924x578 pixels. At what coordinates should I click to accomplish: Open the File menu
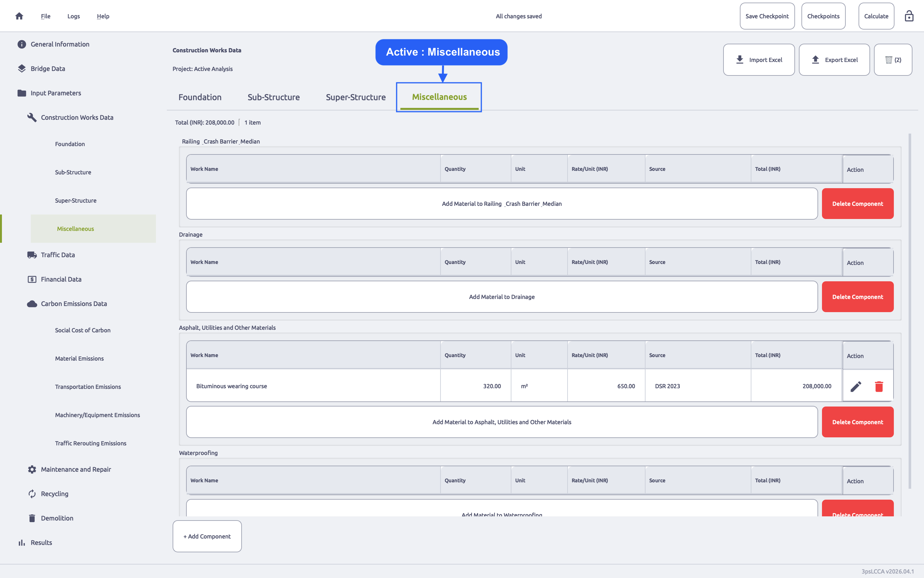click(x=46, y=16)
